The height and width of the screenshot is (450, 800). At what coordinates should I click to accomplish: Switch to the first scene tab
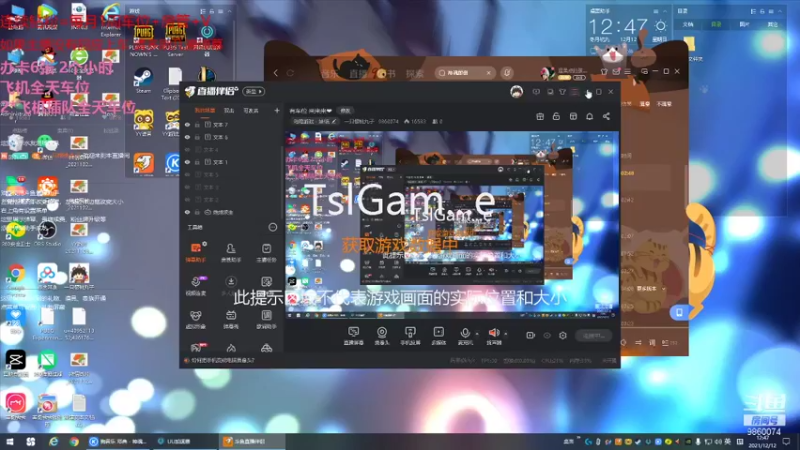click(x=205, y=110)
